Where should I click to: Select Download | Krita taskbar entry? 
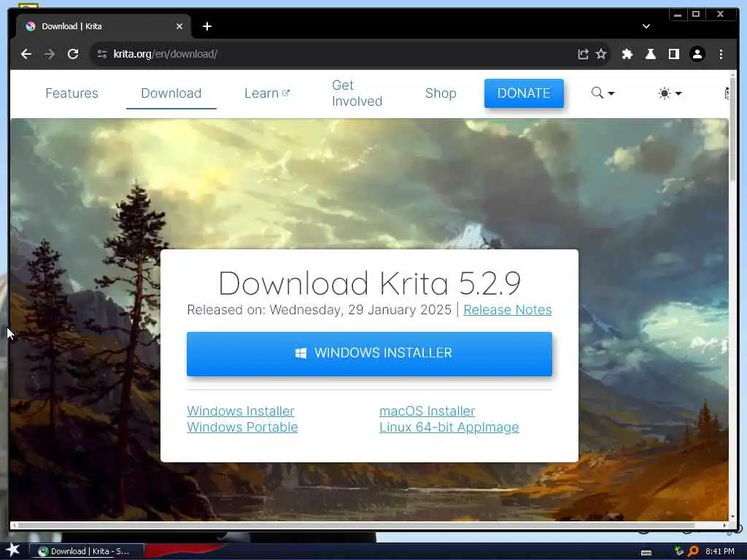[x=86, y=551]
